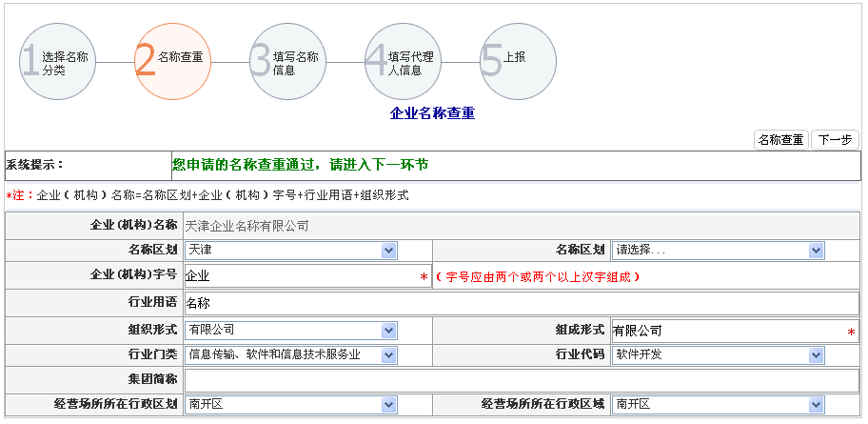The image size is (868, 424).
Task: Jump to step 5 circle 上报
Action: [x=518, y=63]
